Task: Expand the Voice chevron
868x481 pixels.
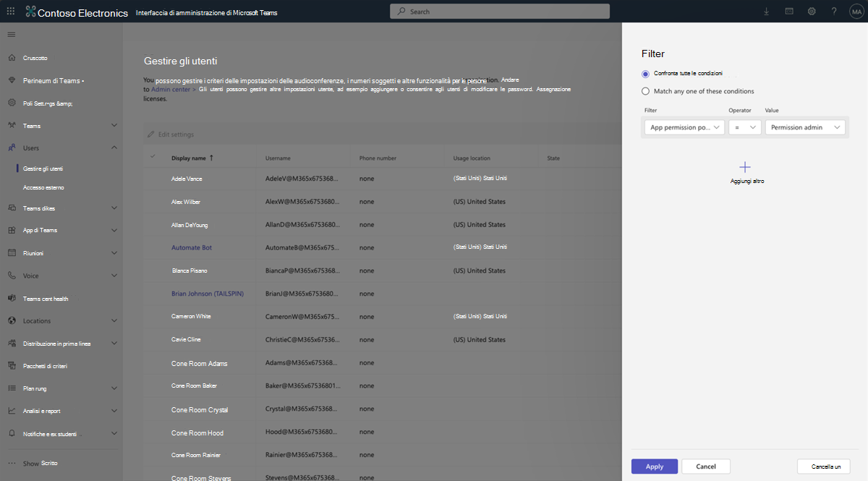Action: [x=114, y=276]
